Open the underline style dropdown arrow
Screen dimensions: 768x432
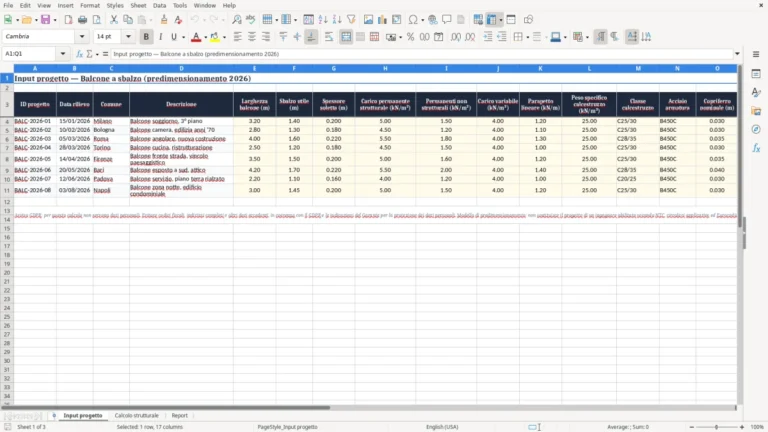tap(183, 37)
